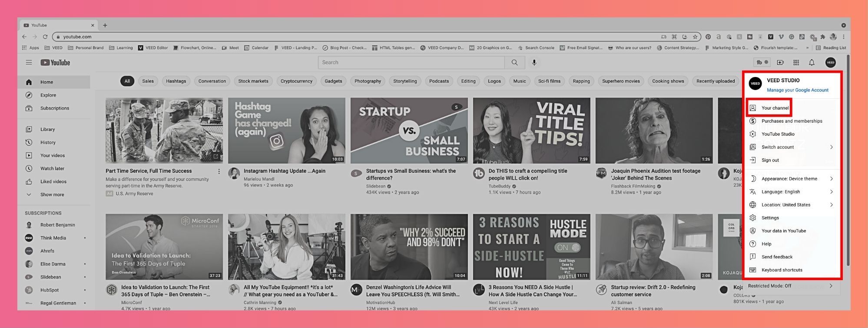This screenshot has height=328, width=868.
Task: Open the Chrome extensions puzzle icon
Action: coord(823,37)
